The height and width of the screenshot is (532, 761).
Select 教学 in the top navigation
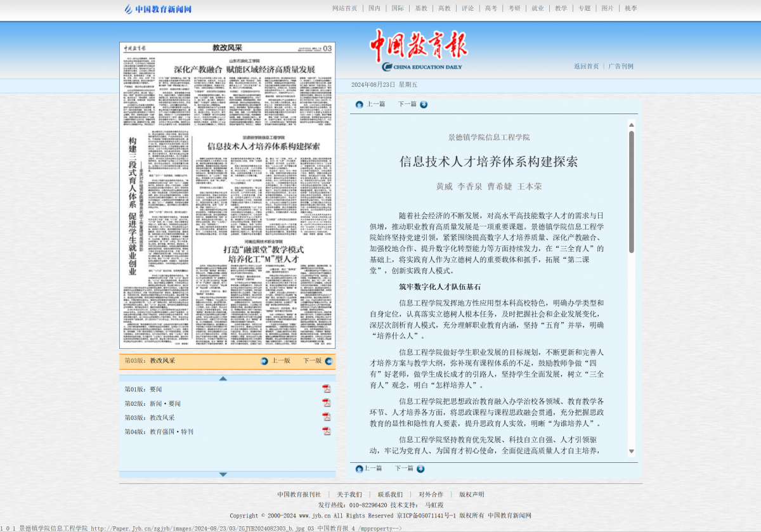tap(561, 8)
